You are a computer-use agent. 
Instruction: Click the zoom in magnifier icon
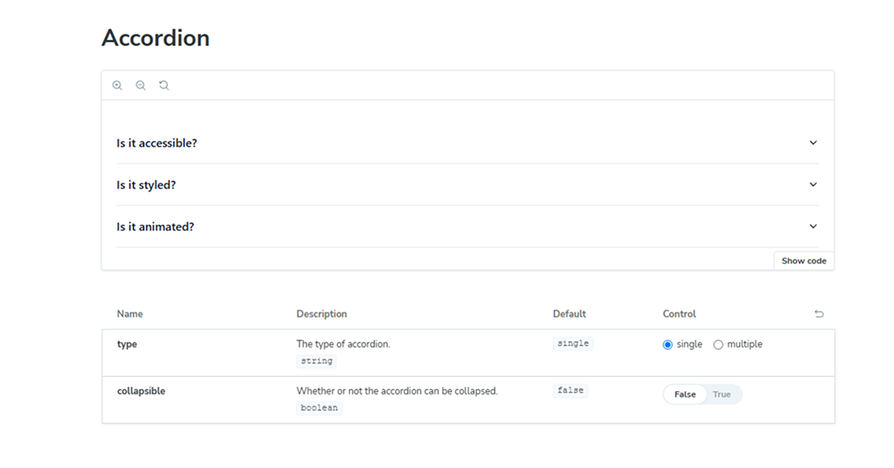[117, 86]
